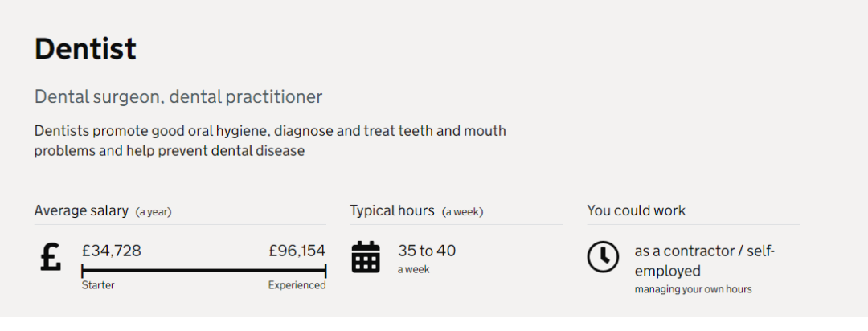Screen dimensions: 868x331
Task: Click the 'Experienced' label under the bar
Action: (297, 285)
